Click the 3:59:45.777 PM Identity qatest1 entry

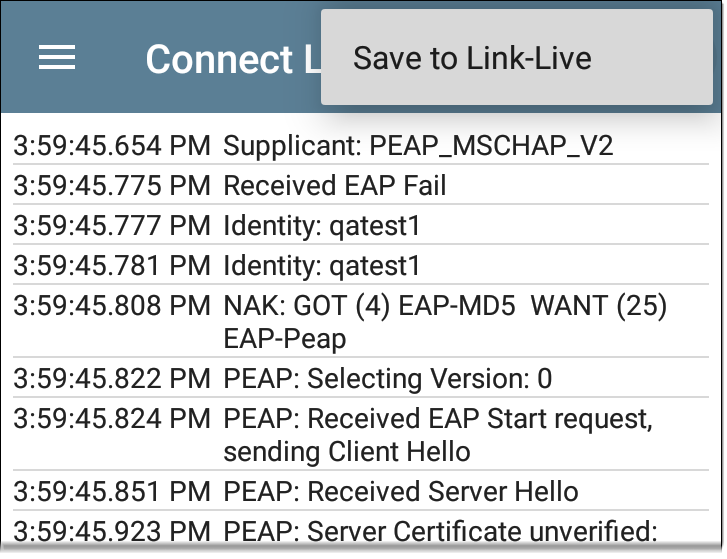pos(361,225)
